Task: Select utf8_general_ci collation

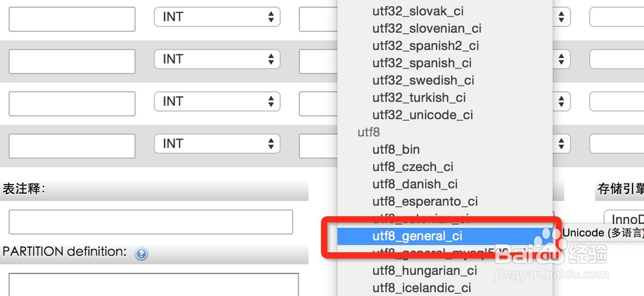Action: click(417, 236)
